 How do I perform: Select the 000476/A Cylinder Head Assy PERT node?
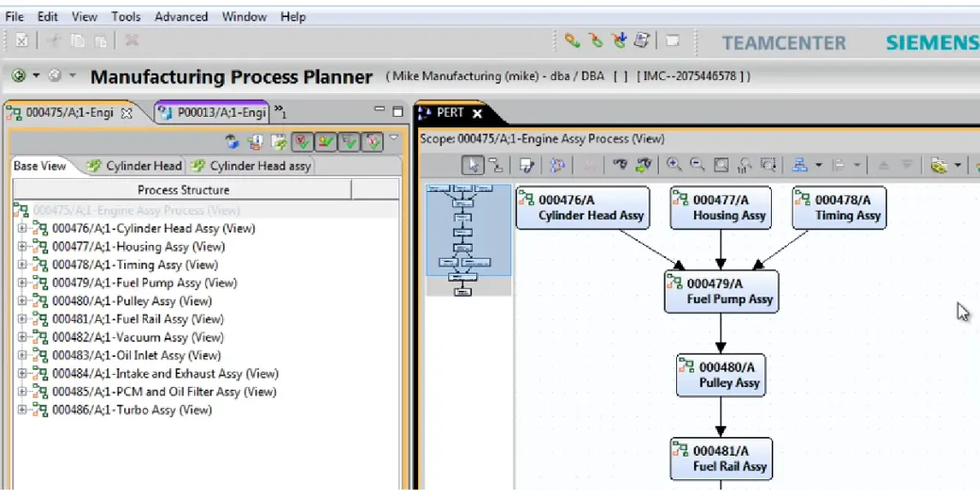(583, 207)
